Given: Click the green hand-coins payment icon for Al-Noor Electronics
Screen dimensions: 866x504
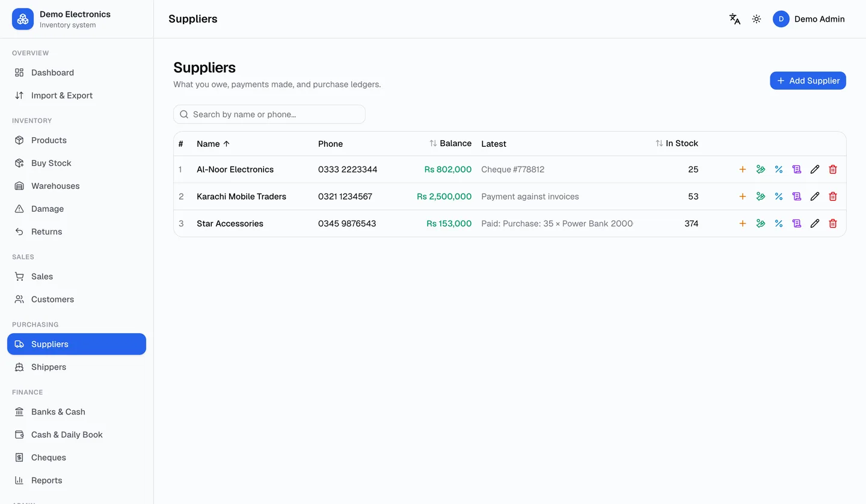Looking at the screenshot, I should 761,170.
